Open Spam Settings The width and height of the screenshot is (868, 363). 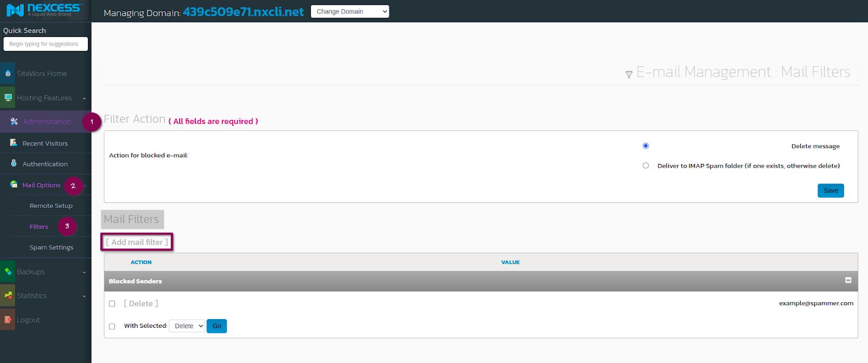52,247
